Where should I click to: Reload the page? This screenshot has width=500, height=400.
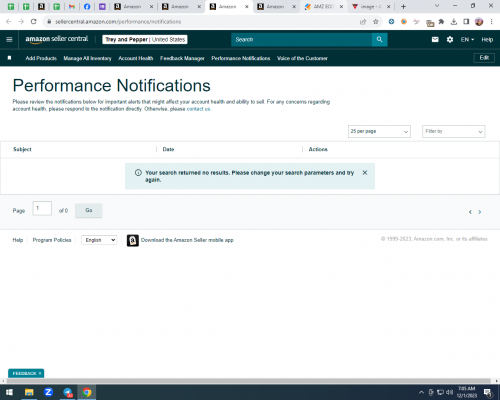pyautogui.click(x=33, y=22)
